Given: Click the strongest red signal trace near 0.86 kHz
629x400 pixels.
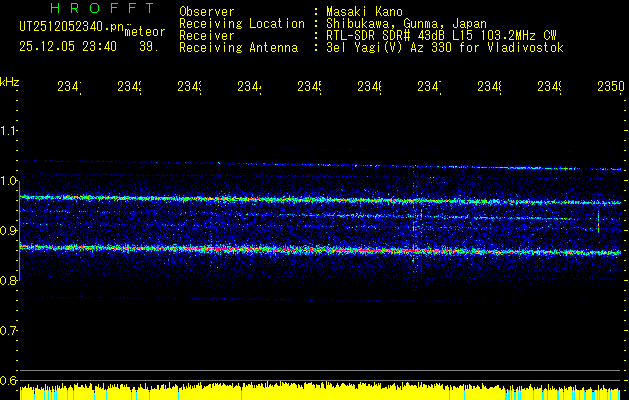Looking at the screenshot, I should (300, 249).
